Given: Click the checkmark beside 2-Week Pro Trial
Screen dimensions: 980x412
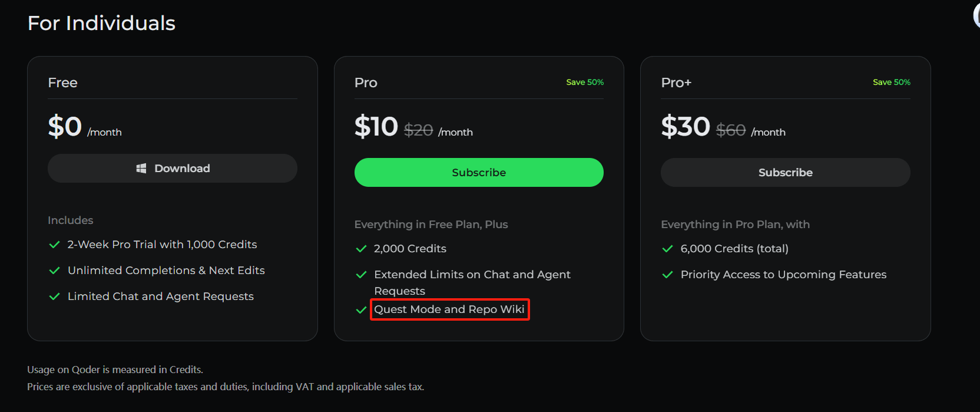Looking at the screenshot, I should pos(55,245).
